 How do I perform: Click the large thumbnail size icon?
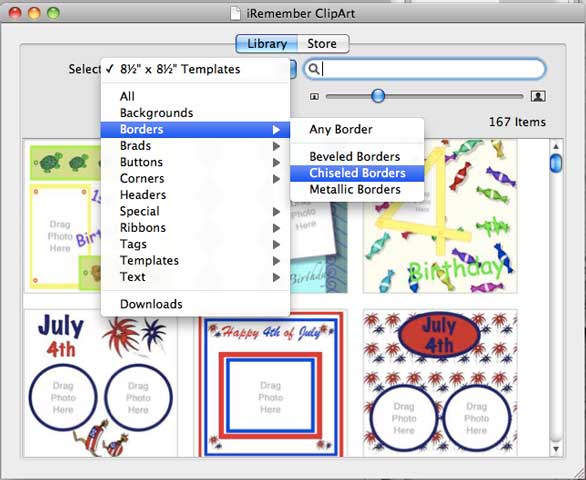[x=538, y=96]
